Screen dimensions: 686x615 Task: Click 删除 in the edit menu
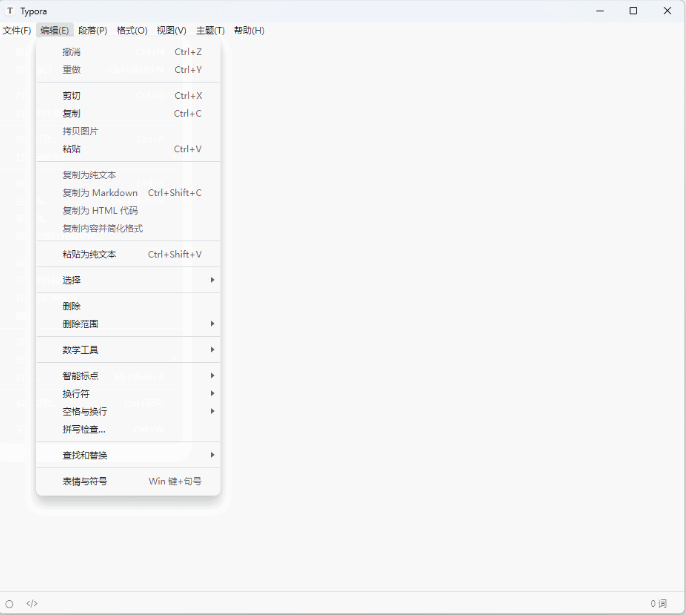tap(128, 306)
